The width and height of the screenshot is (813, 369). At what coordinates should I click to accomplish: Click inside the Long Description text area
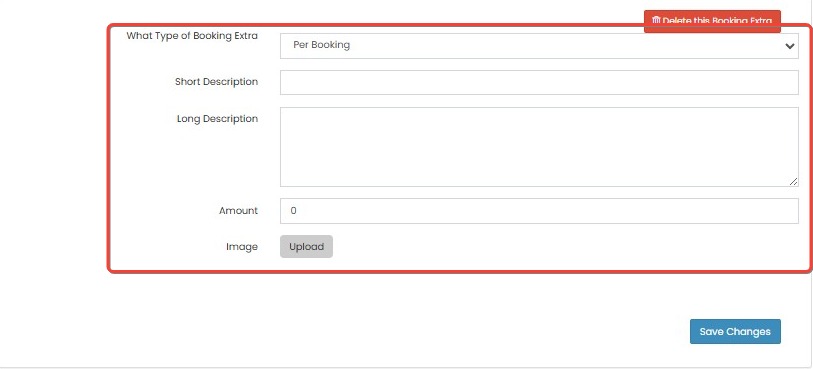(539, 147)
